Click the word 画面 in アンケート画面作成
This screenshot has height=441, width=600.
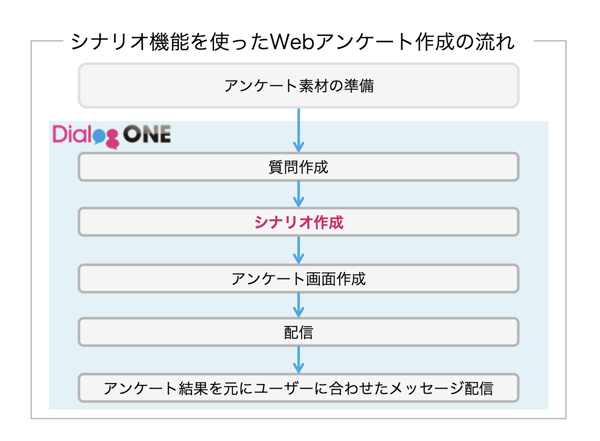321,278
